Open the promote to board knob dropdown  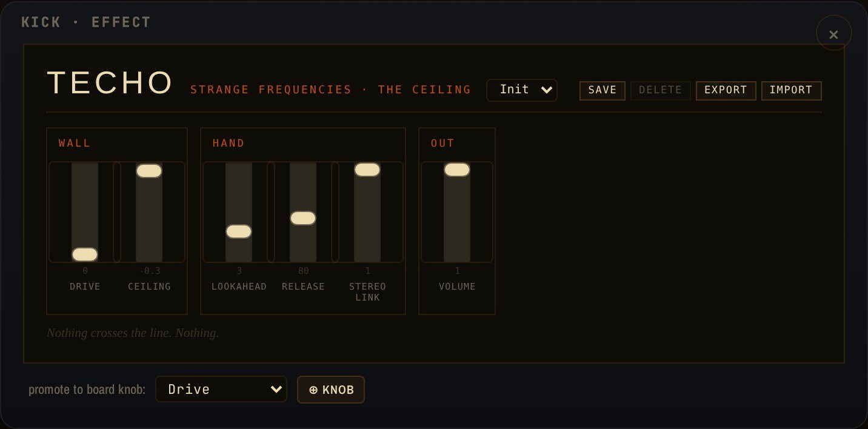[221, 389]
